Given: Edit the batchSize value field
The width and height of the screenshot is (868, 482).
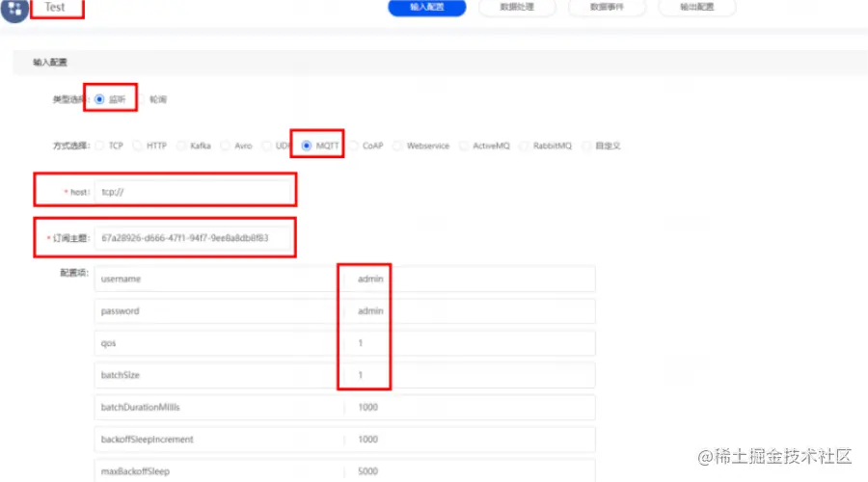Looking at the screenshot, I should (x=470, y=375).
